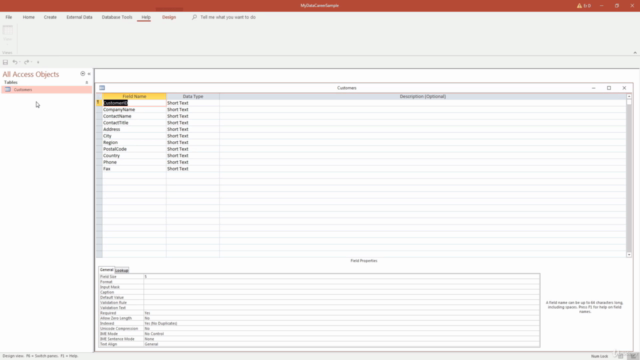Select the Country field name cell

(x=134, y=156)
